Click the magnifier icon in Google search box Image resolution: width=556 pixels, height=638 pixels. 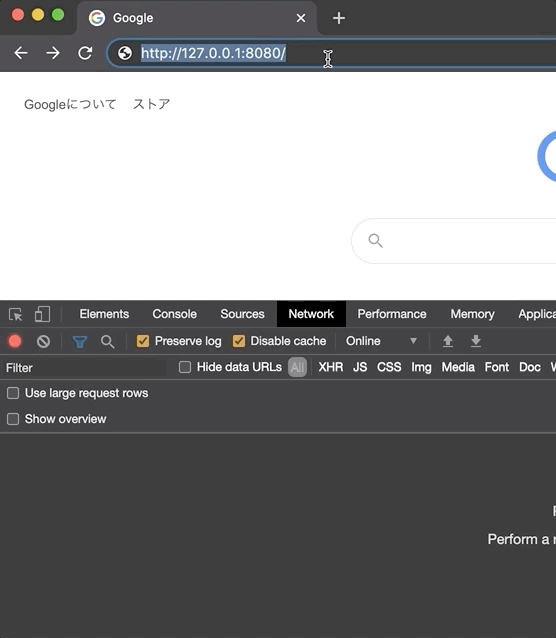pos(375,240)
